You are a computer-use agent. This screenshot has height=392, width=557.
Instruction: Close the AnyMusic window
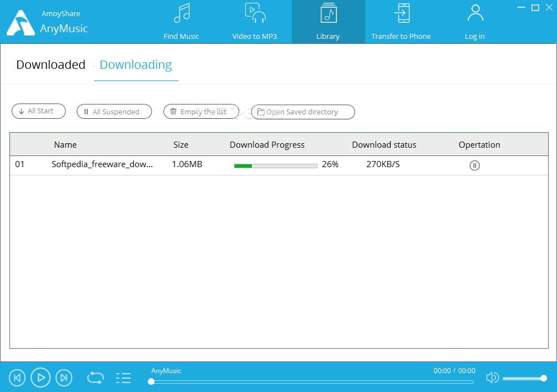(549, 7)
